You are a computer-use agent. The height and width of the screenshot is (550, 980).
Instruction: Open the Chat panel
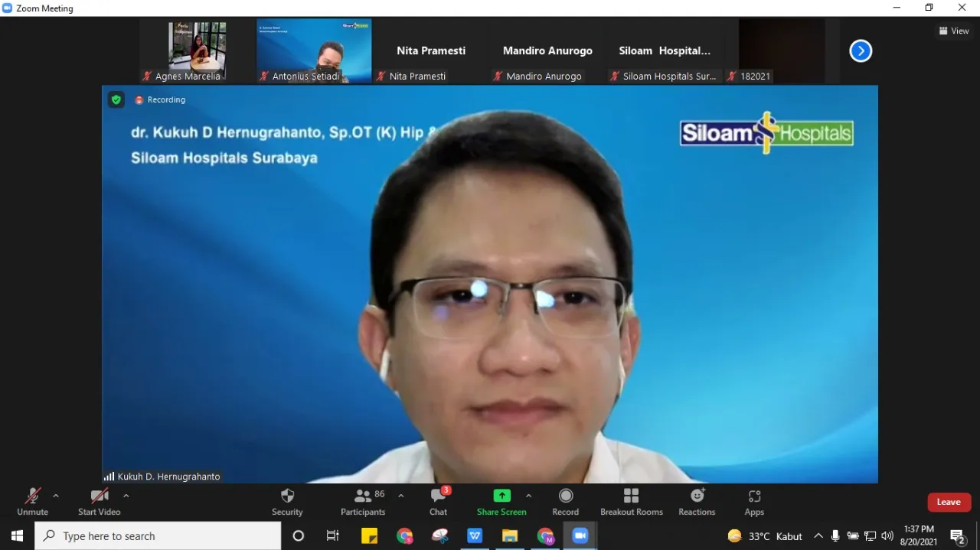pos(438,502)
